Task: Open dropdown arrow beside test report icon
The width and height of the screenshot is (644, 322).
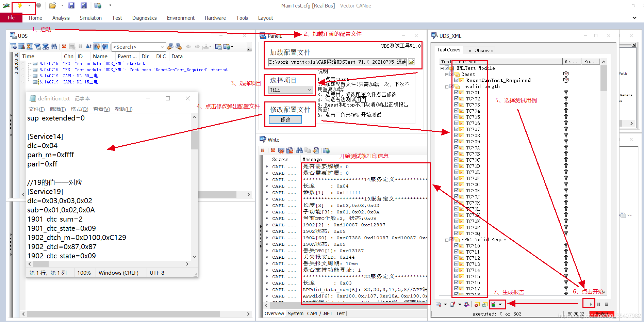Action: (500, 304)
